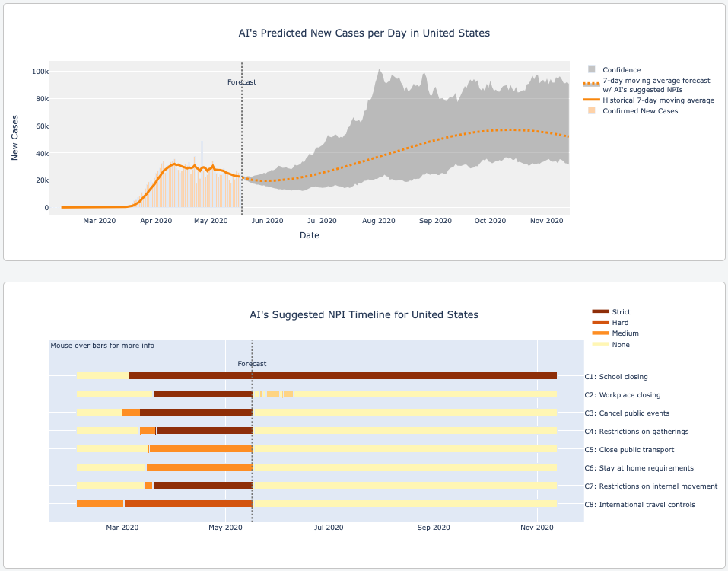This screenshot has width=728, height=571.
Task: Hide Confirmed New Cases bars via legend
Action: (x=640, y=111)
